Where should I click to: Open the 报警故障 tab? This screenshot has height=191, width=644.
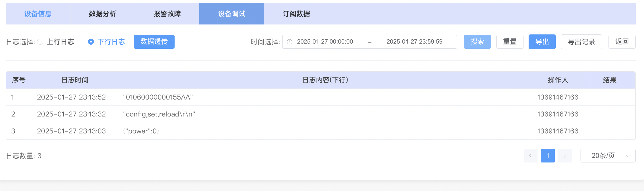[167, 14]
